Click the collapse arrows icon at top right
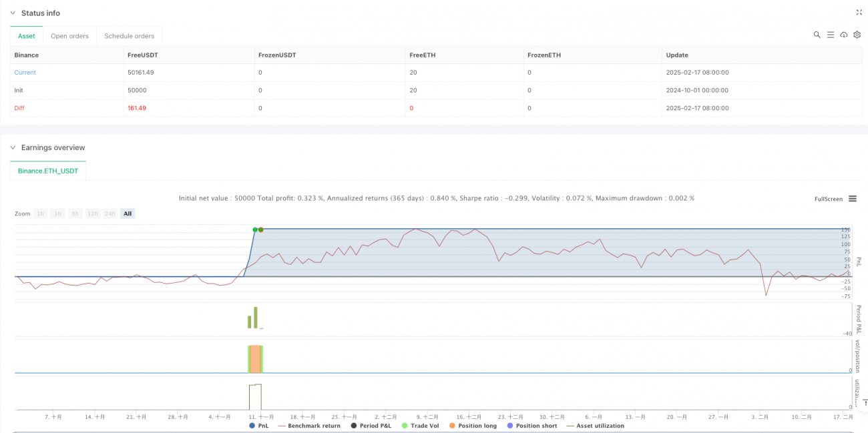 point(859,12)
